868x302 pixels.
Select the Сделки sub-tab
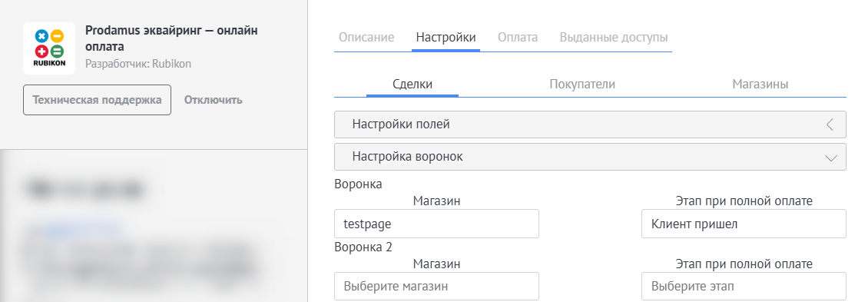pyautogui.click(x=412, y=85)
